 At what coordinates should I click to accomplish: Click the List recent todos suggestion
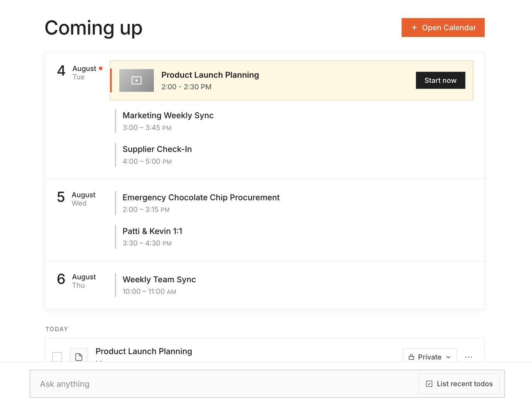point(459,384)
